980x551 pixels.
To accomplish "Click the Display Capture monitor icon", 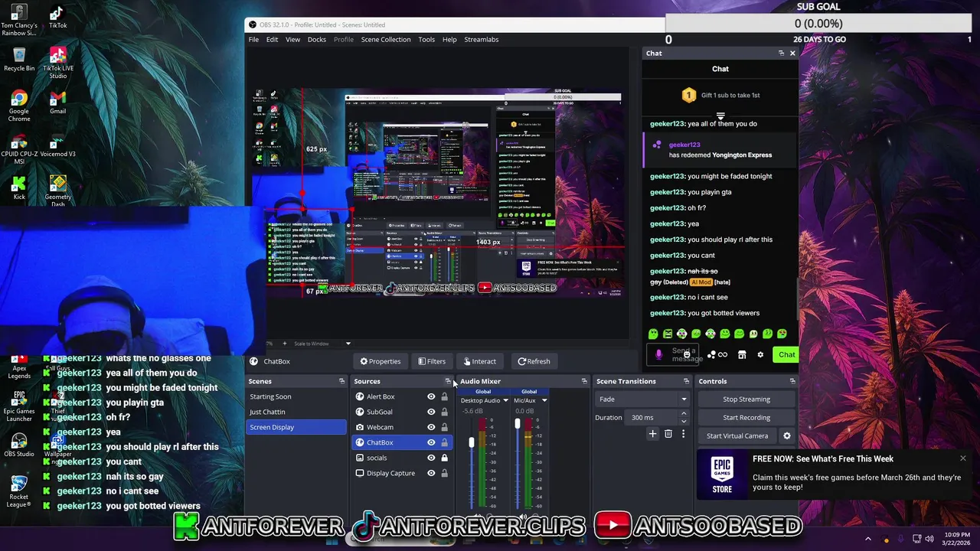I will 360,473.
